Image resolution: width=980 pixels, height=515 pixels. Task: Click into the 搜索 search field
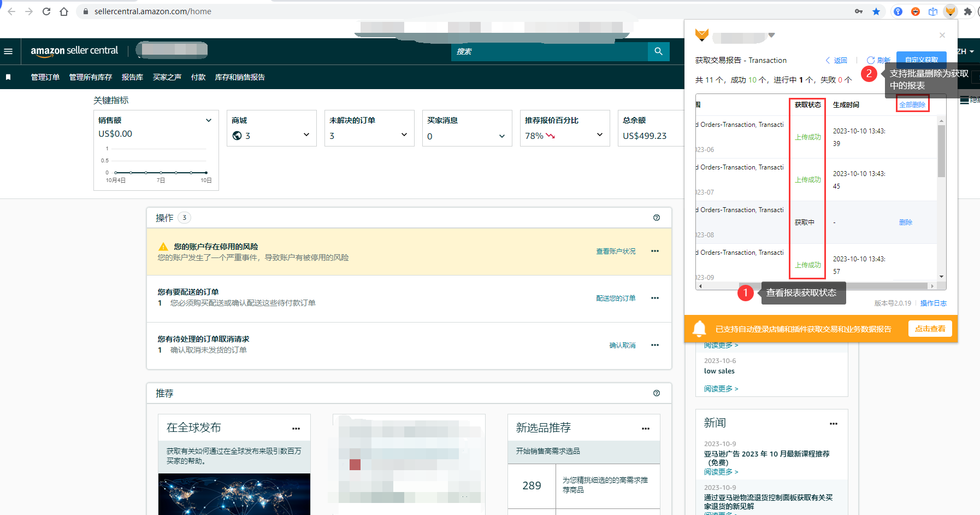coord(549,51)
